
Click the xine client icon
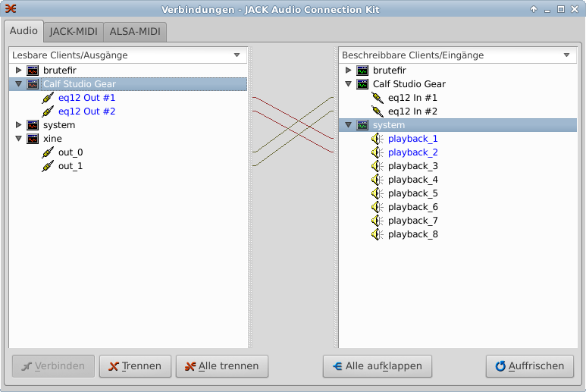33,139
